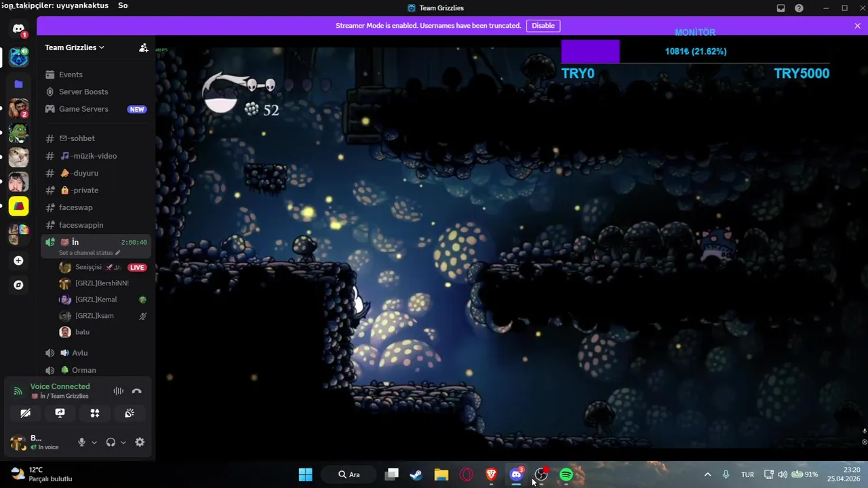Open Discover servers compass icon

[x=18, y=285]
